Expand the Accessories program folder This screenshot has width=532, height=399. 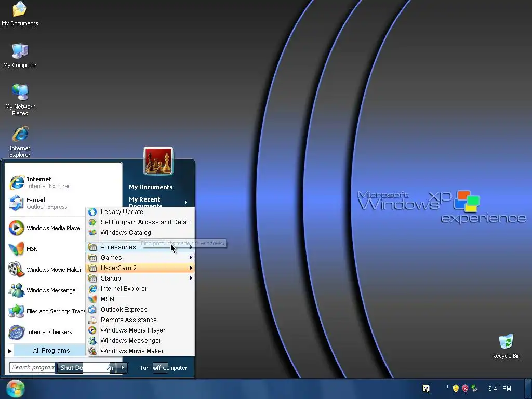(x=140, y=247)
